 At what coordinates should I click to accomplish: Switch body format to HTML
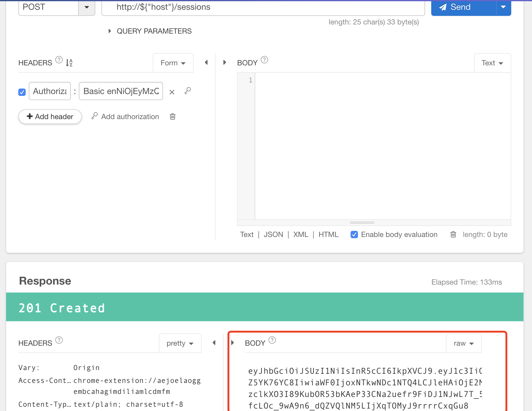pos(329,235)
